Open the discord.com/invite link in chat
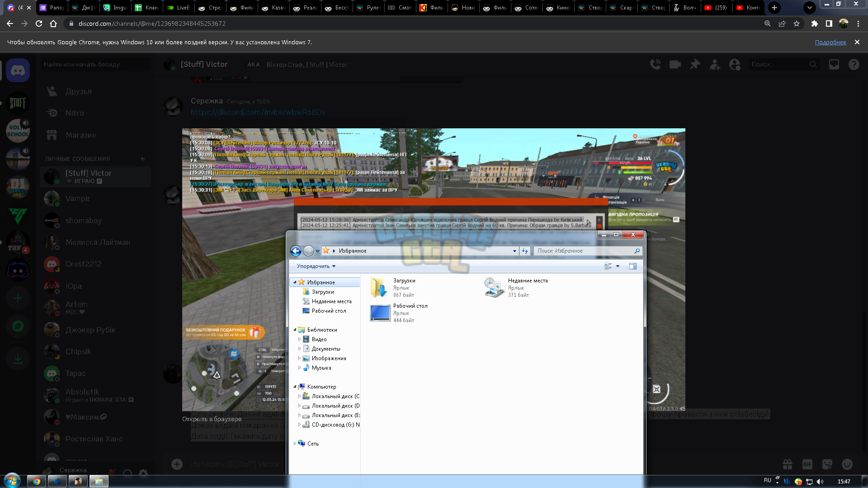The image size is (868, 488). [x=258, y=113]
